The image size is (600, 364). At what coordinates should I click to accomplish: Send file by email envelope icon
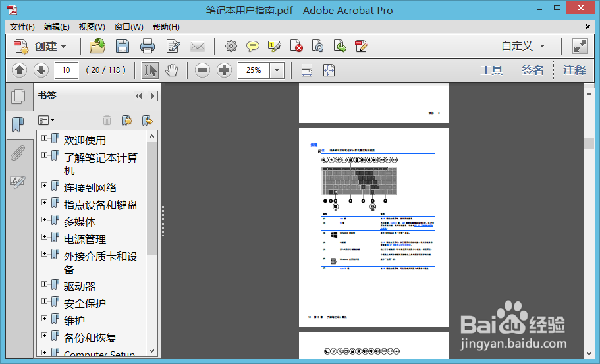[x=198, y=46]
